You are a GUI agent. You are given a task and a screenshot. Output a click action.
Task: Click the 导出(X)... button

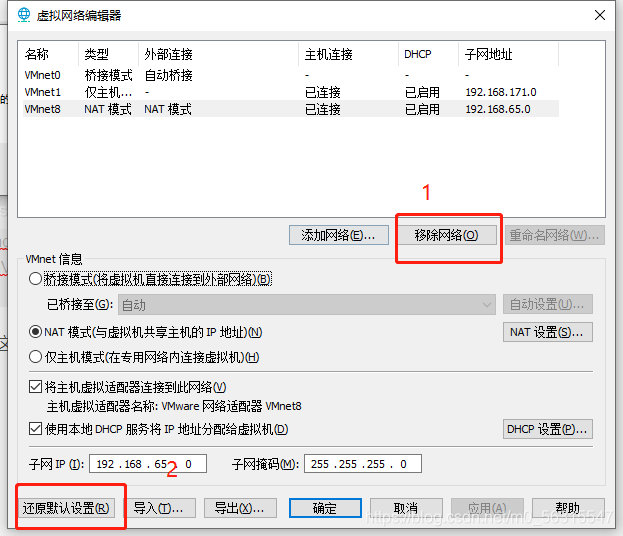pyautogui.click(x=240, y=508)
